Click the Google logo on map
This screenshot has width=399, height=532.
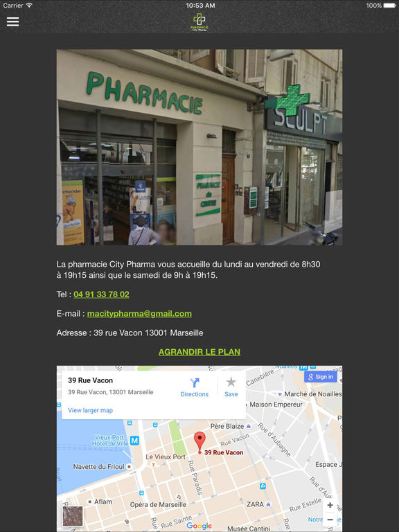[x=199, y=526]
